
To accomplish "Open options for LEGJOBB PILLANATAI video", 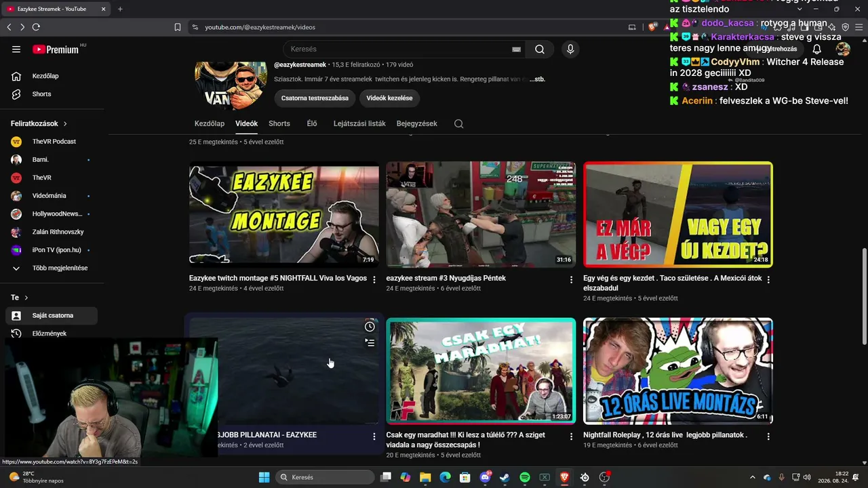I will pyautogui.click(x=374, y=436).
